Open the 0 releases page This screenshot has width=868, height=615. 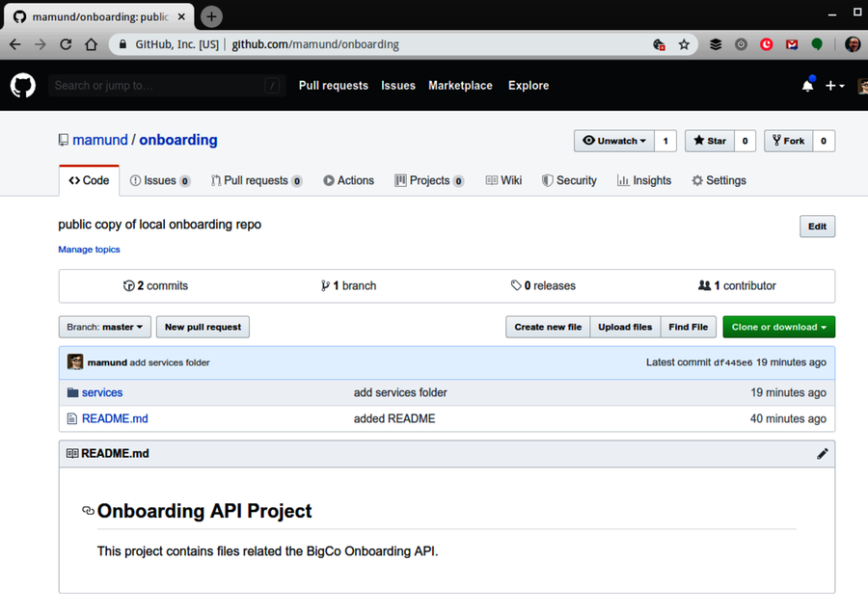[x=543, y=285]
